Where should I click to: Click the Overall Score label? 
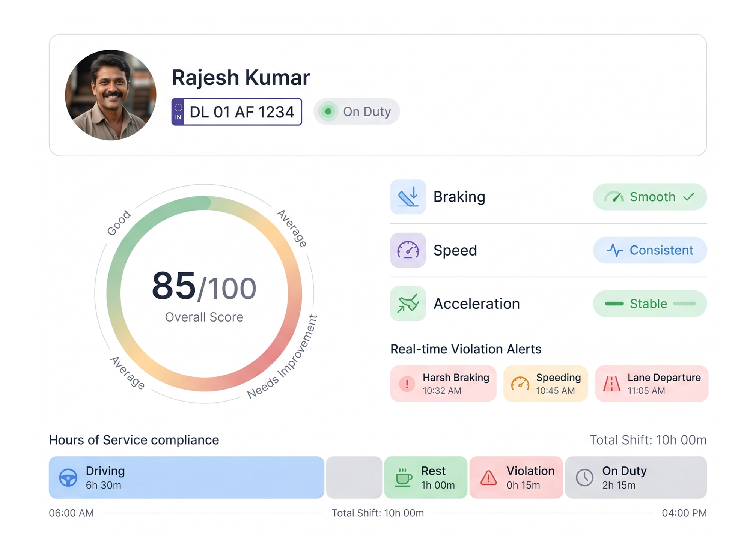coord(204,317)
